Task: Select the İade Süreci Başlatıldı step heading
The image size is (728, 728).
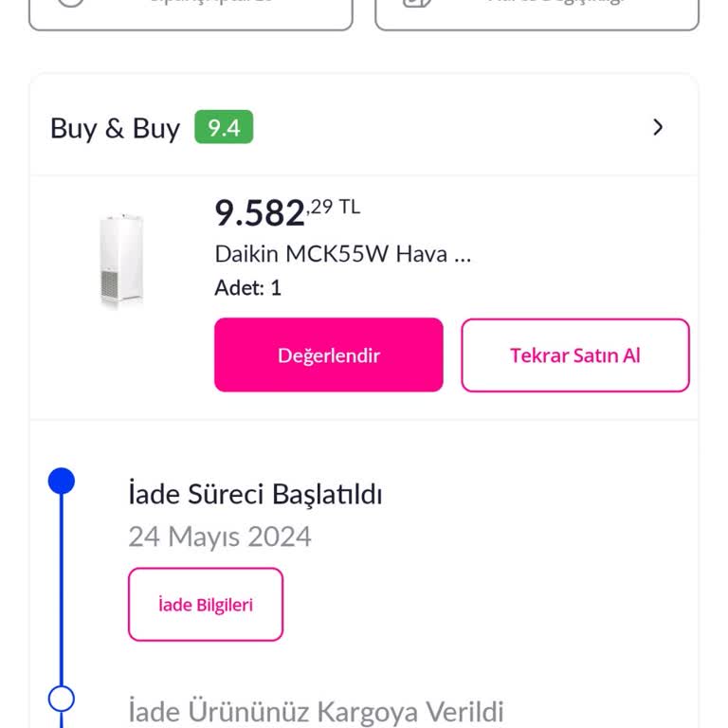Action: [x=255, y=494]
